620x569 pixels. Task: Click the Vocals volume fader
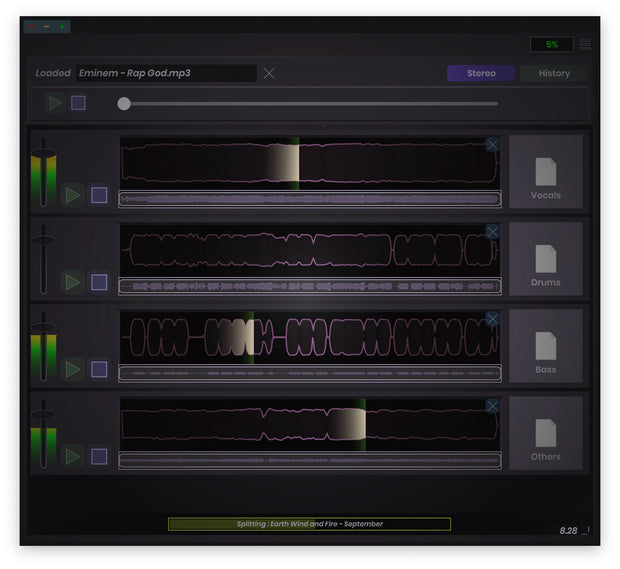[x=43, y=153]
